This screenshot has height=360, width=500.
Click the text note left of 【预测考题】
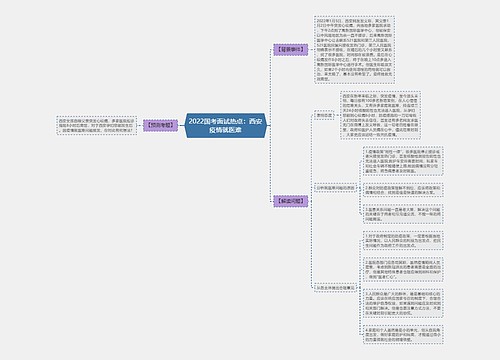[x=97, y=125]
